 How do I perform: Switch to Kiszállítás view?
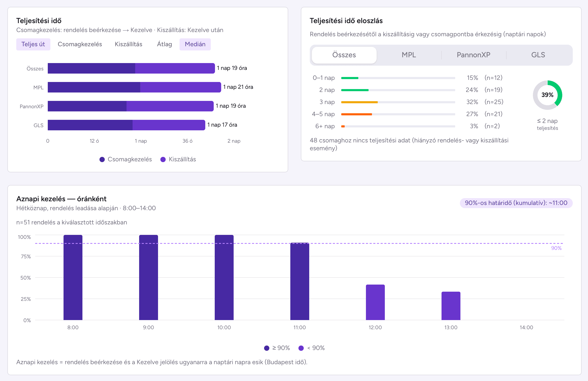(x=128, y=44)
